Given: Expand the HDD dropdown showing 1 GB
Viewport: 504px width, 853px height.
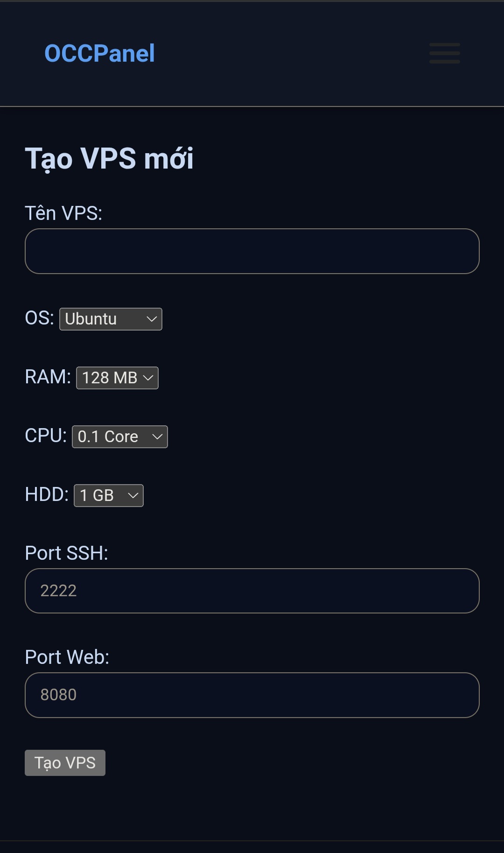Looking at the screenshot, I should [108, 495].
